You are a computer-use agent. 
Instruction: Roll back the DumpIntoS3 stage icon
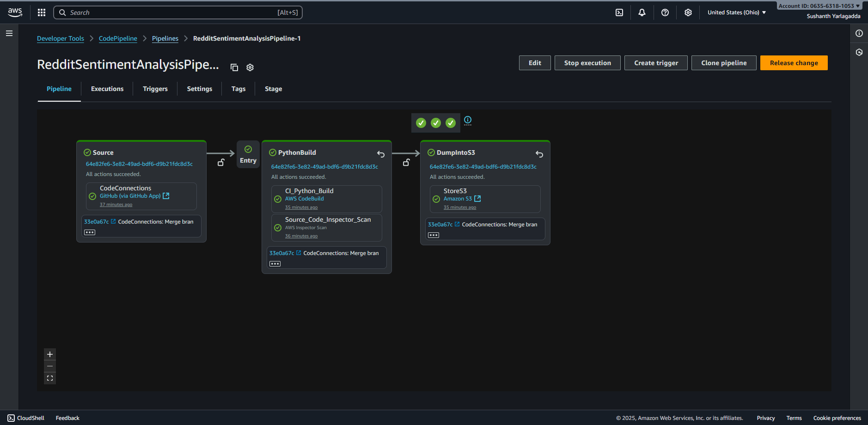[x=539, y=154]
